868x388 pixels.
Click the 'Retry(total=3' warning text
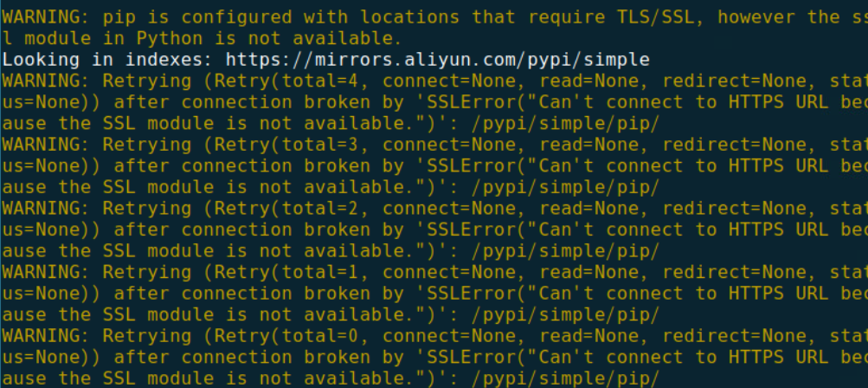coord(286,145)
